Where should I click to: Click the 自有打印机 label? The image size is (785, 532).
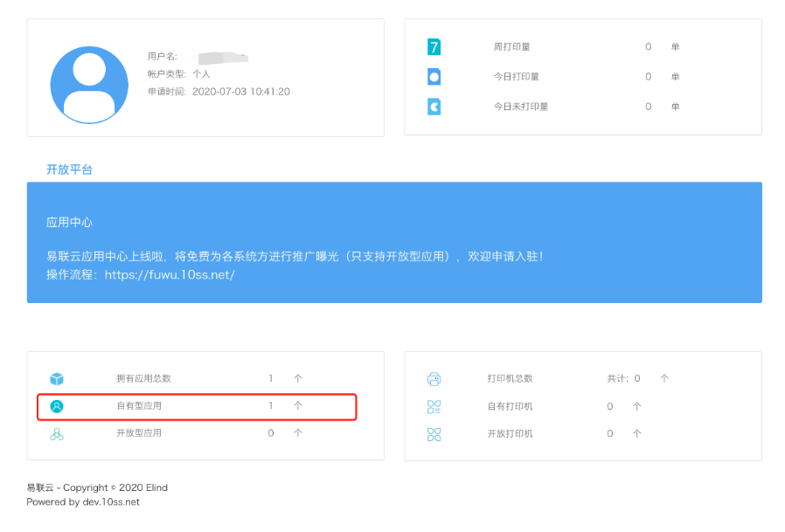tap(510, 406)
